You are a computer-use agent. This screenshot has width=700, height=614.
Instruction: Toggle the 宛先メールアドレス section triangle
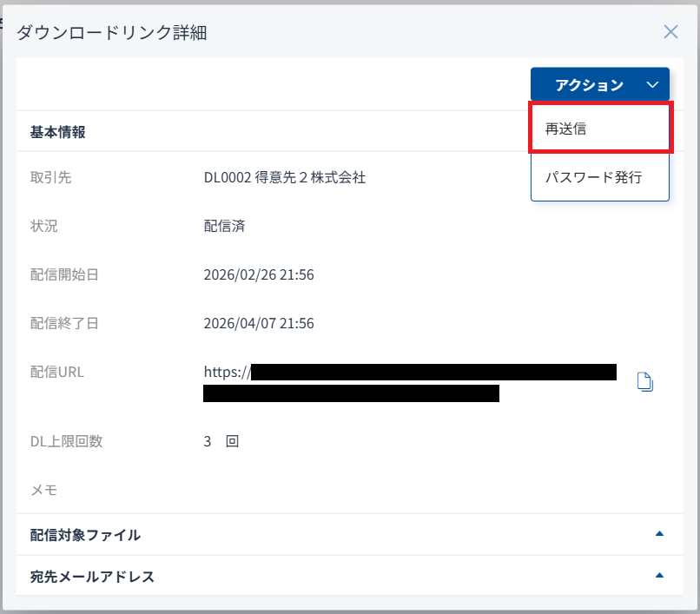(x=659, y=575)
